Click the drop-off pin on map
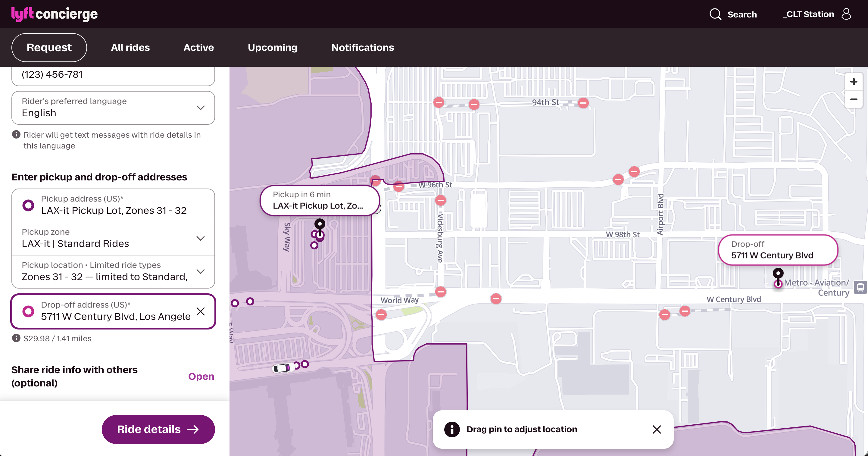 coord(778,274)
